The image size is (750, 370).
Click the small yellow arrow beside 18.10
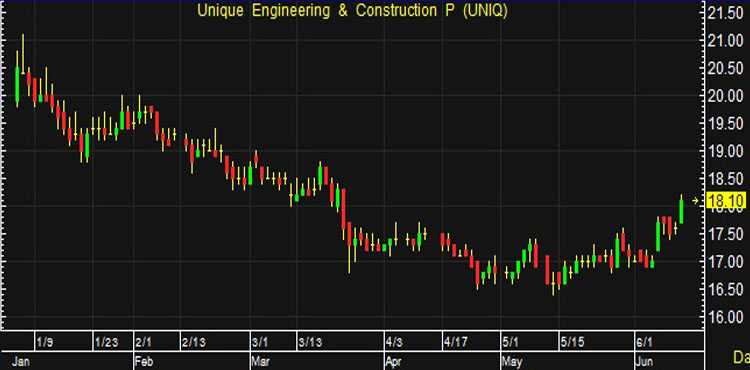tap(695, 201)
